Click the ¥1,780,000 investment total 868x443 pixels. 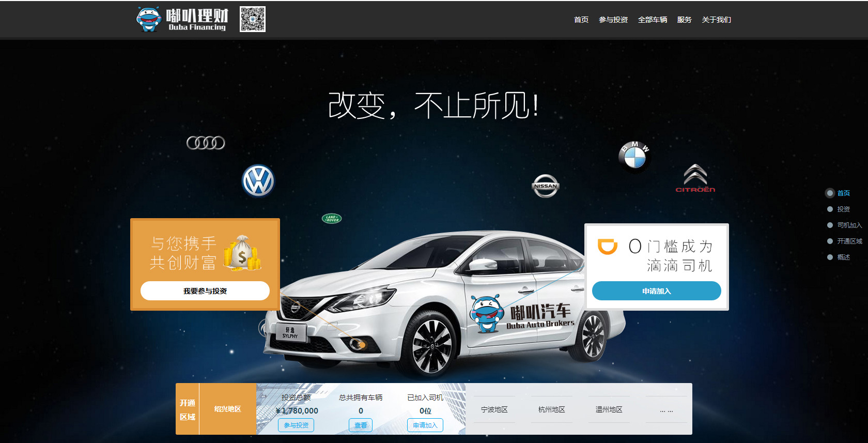[x=297, y=411]
